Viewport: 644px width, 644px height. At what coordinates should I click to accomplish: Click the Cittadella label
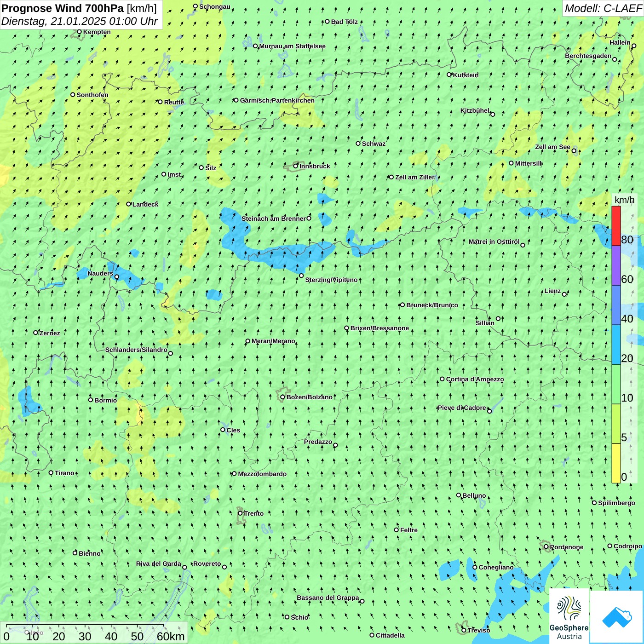click(x=390, y=635)
